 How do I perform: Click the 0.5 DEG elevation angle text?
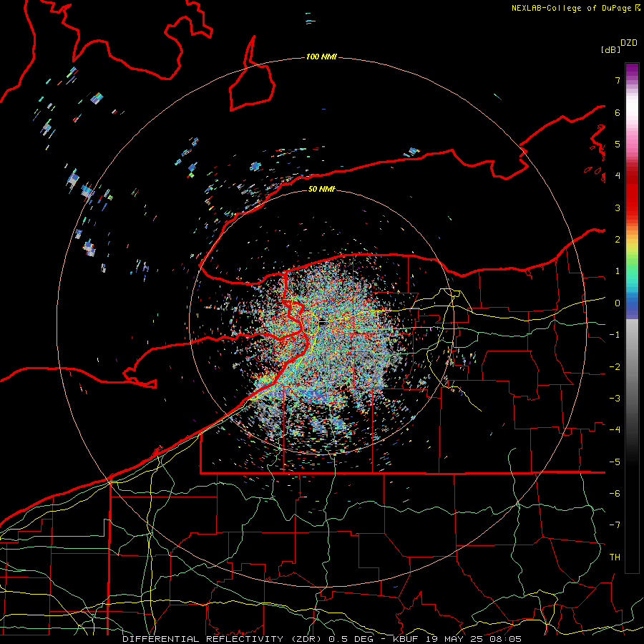tap(351, 639)
